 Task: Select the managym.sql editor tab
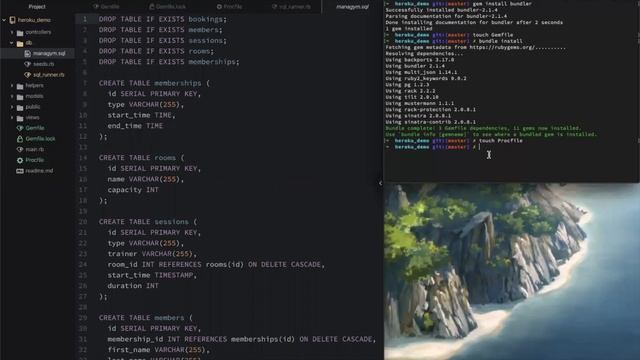point(352,7)
